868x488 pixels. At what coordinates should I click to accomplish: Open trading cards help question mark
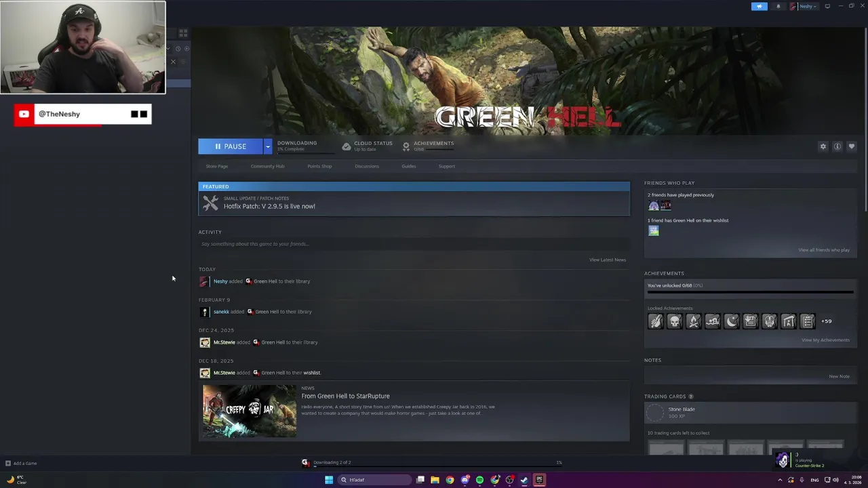coord(691,396)
